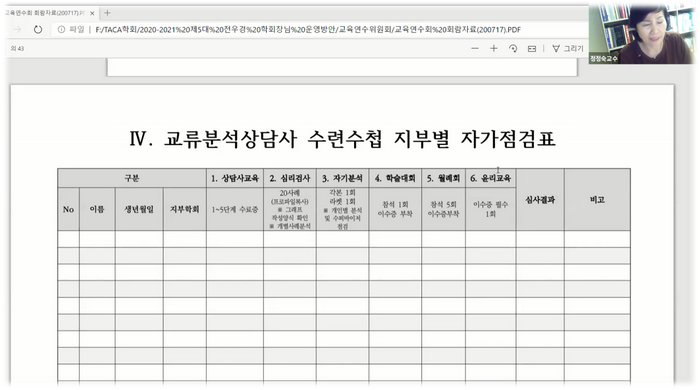This screenshot has height=390, width=700.
Task: Focus the address bar with PDF path
Action: (x=308, y=29)
